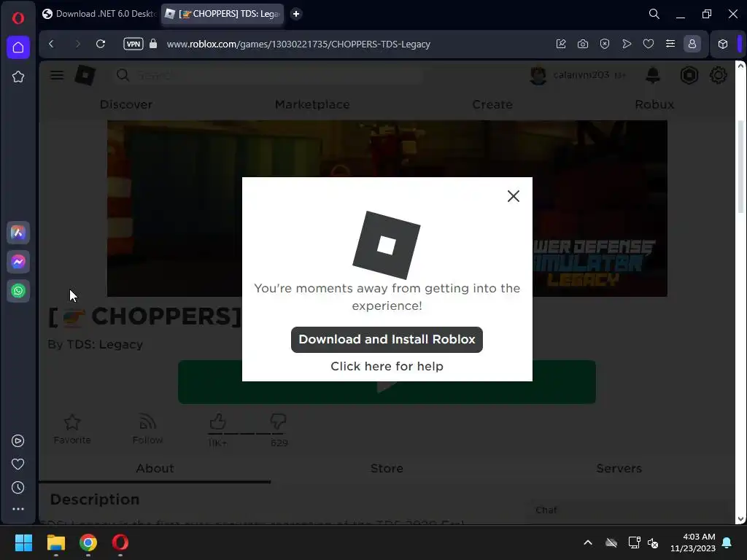The image size is (747, 560).
Task: Go to the Robux menu
Action: 654,104
